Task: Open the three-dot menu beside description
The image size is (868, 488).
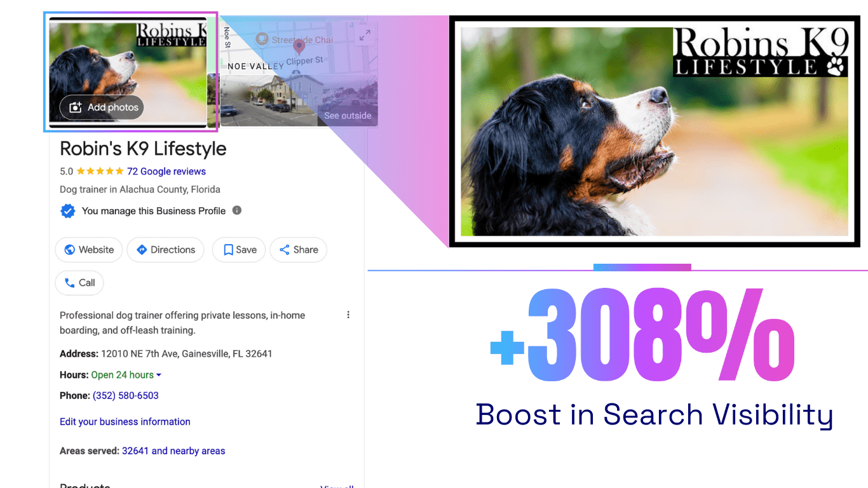Action: pos(348,315)
